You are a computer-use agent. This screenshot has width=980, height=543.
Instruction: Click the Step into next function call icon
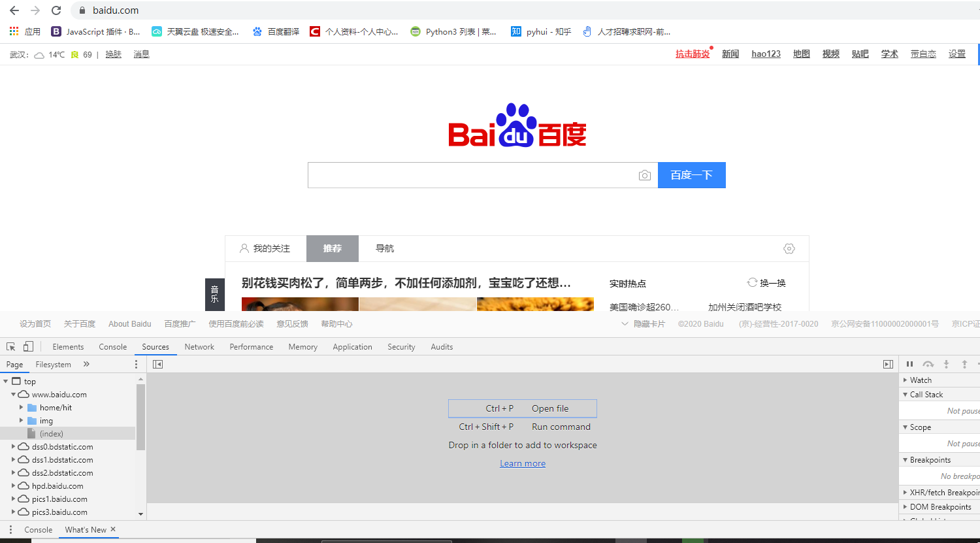click(x=946, y=364)
